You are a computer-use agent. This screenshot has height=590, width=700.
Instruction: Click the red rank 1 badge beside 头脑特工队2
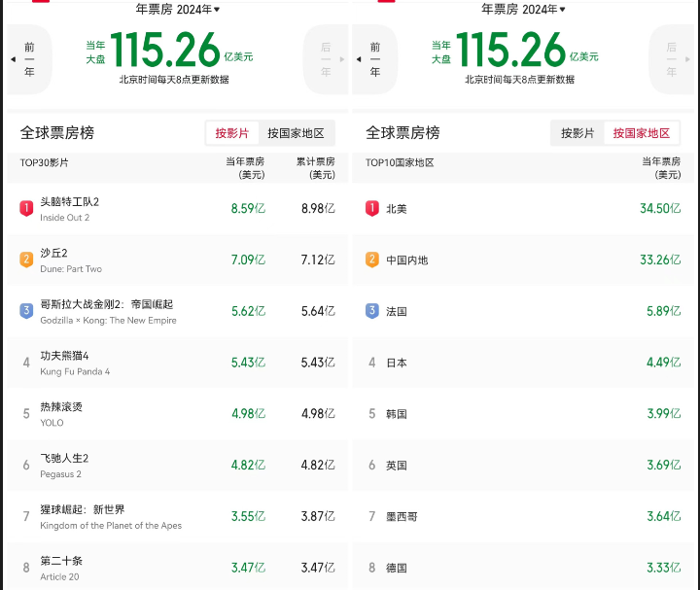26,208
